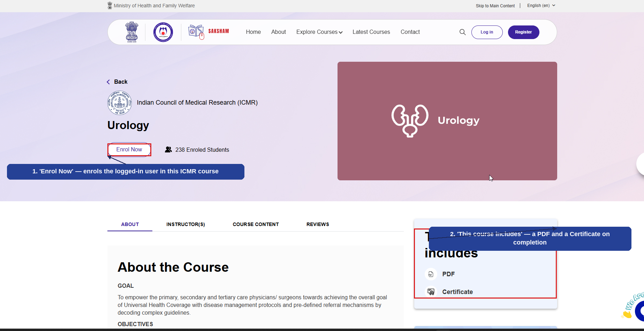Viewport: 644px width, 331px height.
Task: Click Skip to Main Content link
Action: (495, 6)
